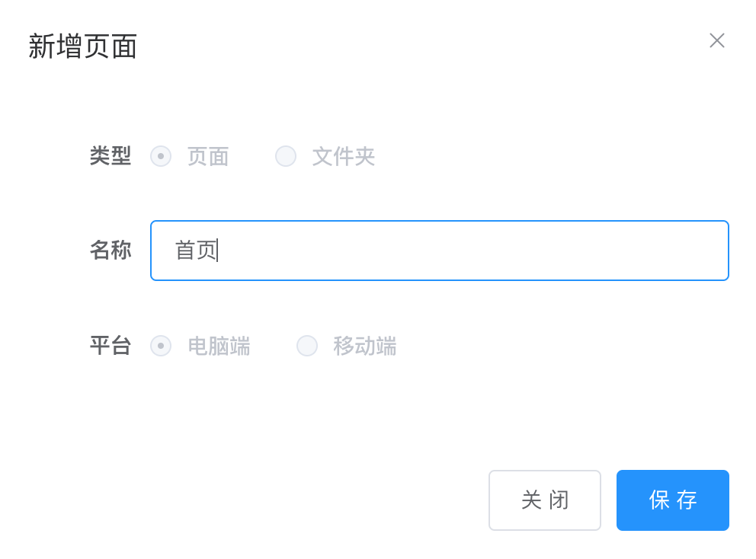
Task: Select the 文件夹 radio circle
Action: 286,156
